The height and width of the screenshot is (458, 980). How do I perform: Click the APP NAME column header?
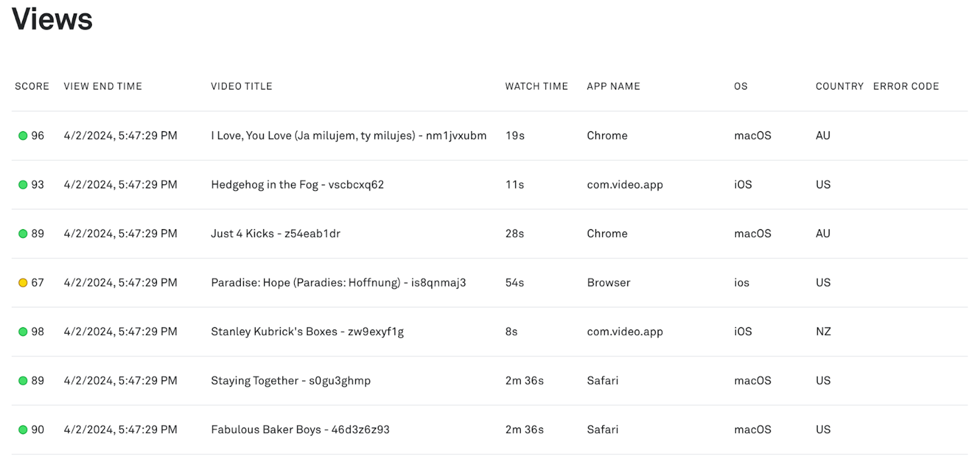point(613,86)
